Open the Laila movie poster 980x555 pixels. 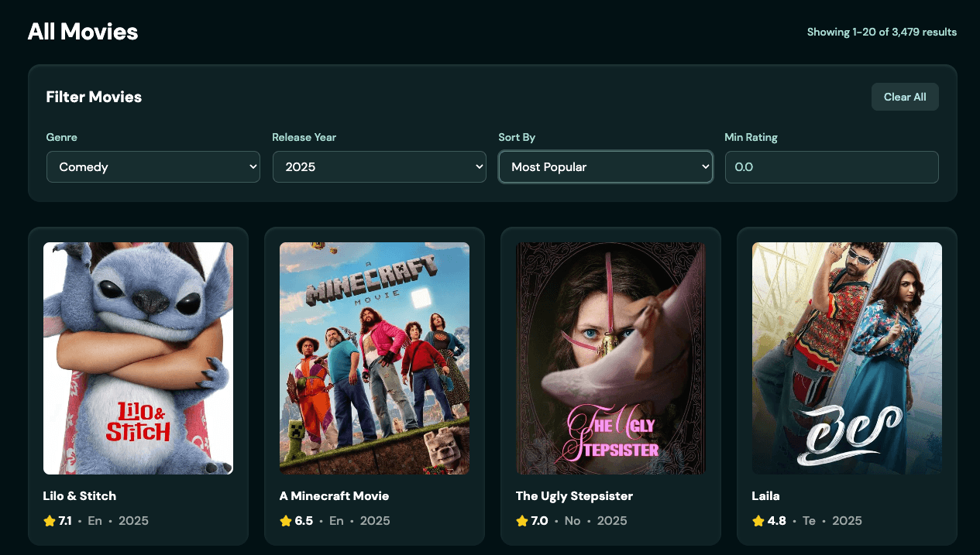point(847,358)
